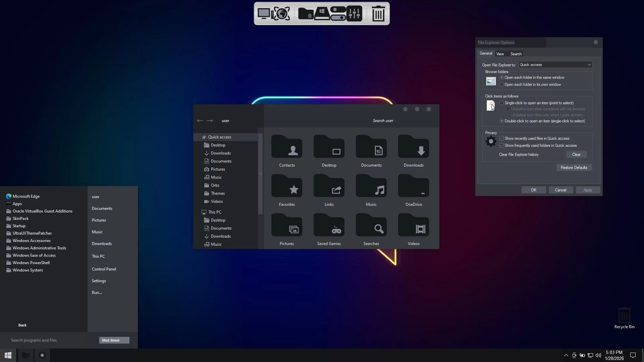Screen dimensions: 644x362
Task: Launch the globe network icon in dock
Action: click(282, 13)
